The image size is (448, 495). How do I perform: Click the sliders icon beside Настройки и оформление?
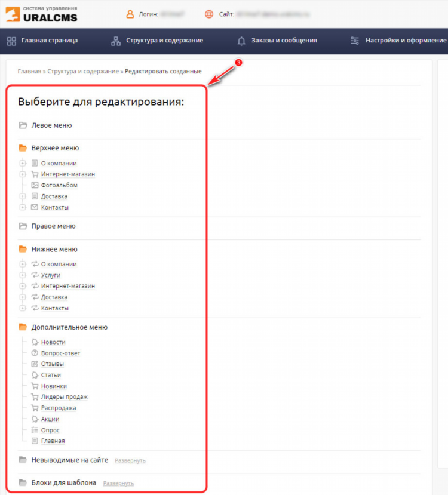pos(355,41)
